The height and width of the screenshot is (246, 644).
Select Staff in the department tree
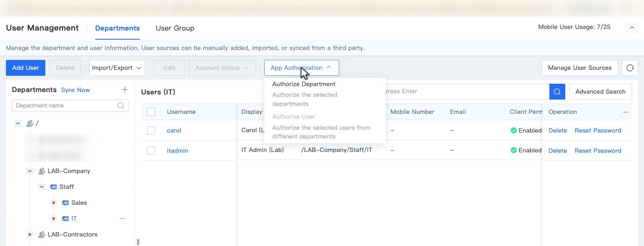(x=67, y=187)
